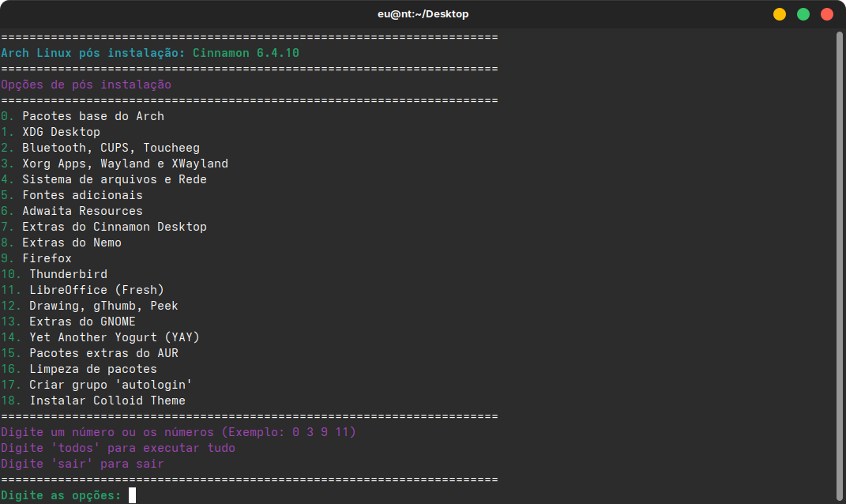The width and height of the screenshot is (846, 504).
Task: Click the 'Xorg Apps, Wayland e XWayland' line
Action: tap(115, 164)
